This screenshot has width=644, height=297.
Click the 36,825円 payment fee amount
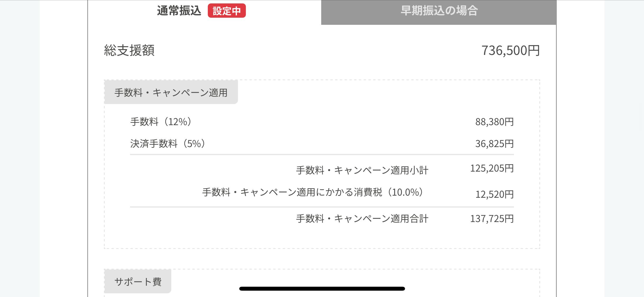[494, 144]
